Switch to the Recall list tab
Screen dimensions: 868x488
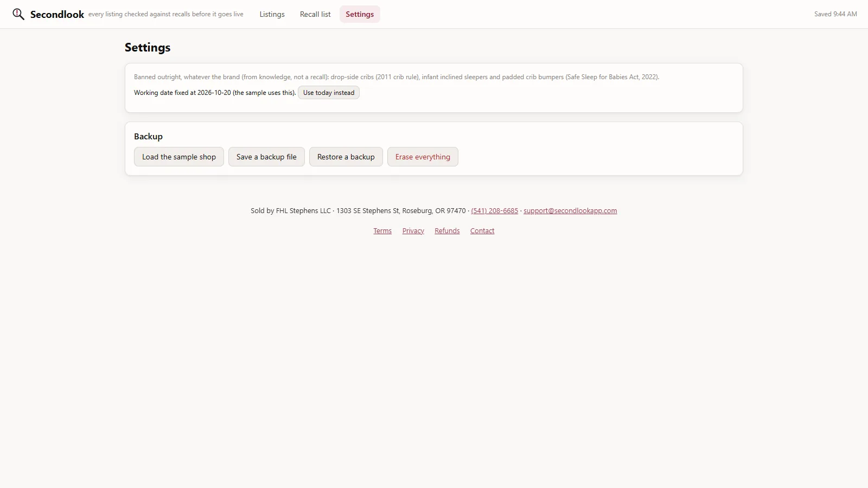point(315,14)
